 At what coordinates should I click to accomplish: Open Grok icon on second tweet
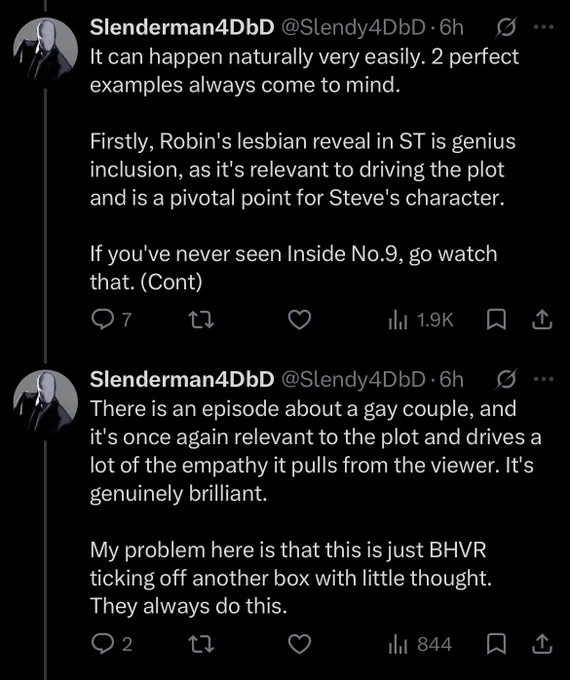pos(507,379)
